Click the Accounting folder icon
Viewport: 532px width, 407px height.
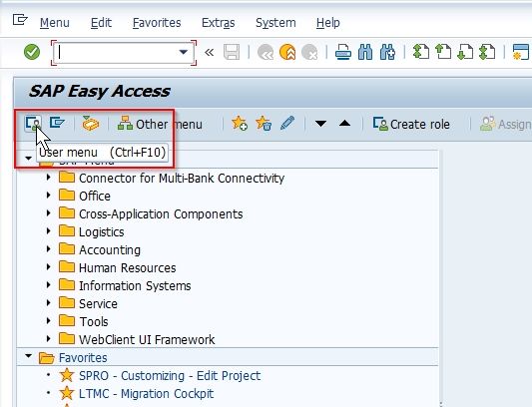click(67, 249)
